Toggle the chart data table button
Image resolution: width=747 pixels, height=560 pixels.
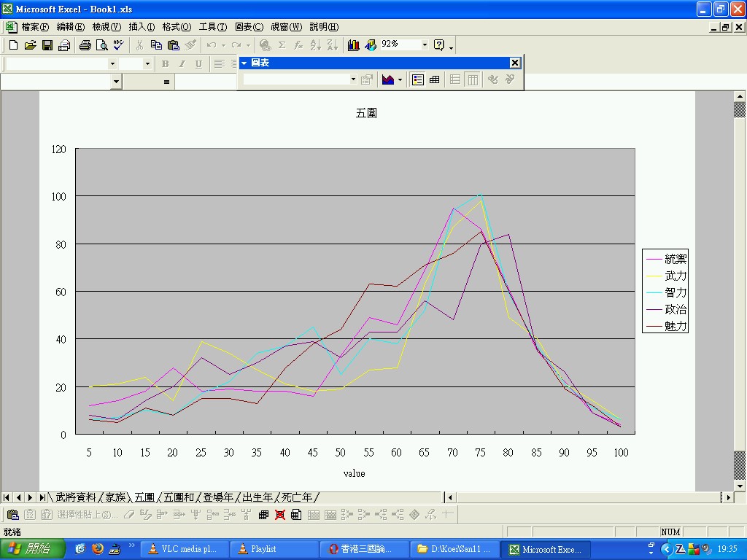[435, 80]
